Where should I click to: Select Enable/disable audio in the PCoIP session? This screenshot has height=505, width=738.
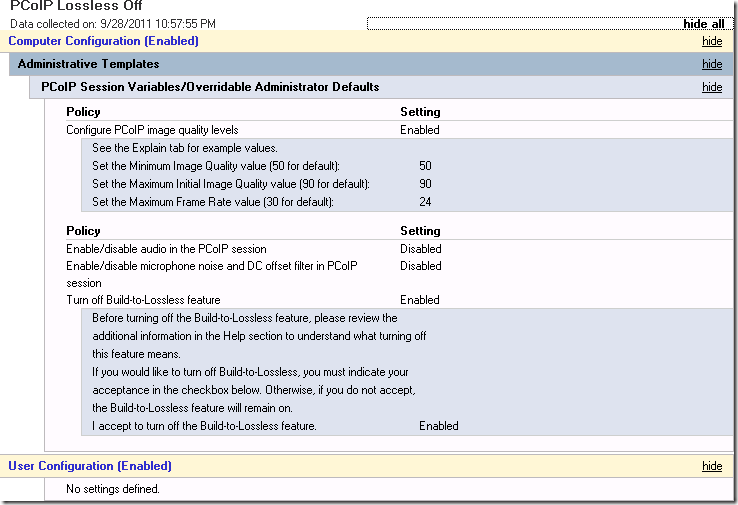(x=166, y=248)
